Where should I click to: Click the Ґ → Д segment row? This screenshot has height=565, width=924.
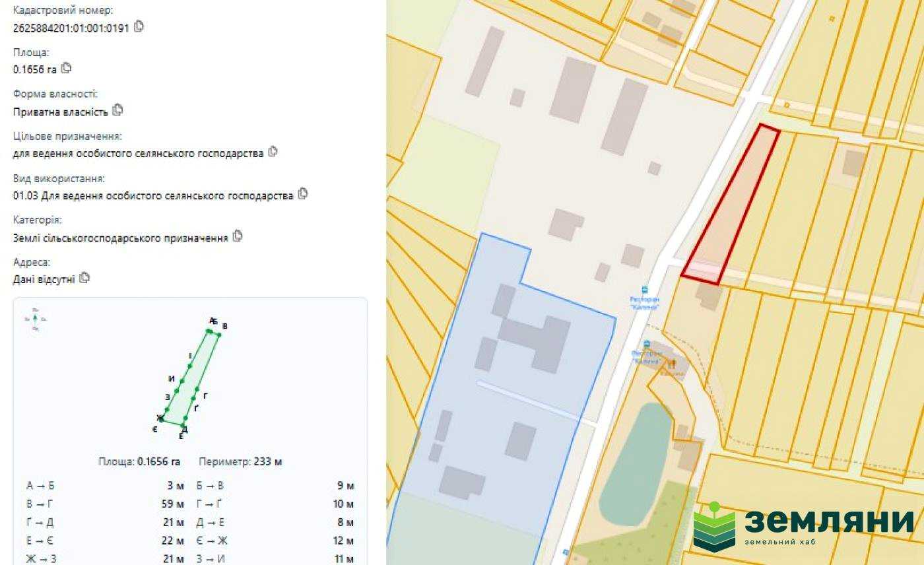[105, 523]
